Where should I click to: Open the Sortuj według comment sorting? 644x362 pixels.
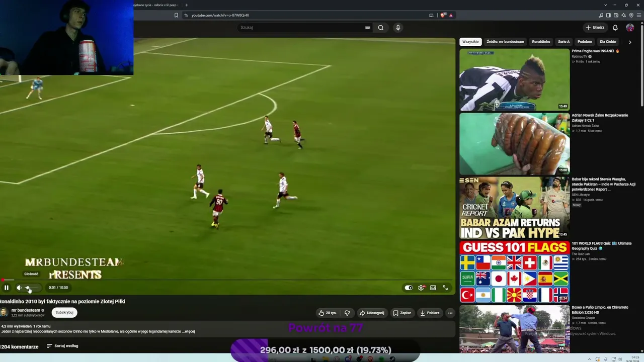62,346
